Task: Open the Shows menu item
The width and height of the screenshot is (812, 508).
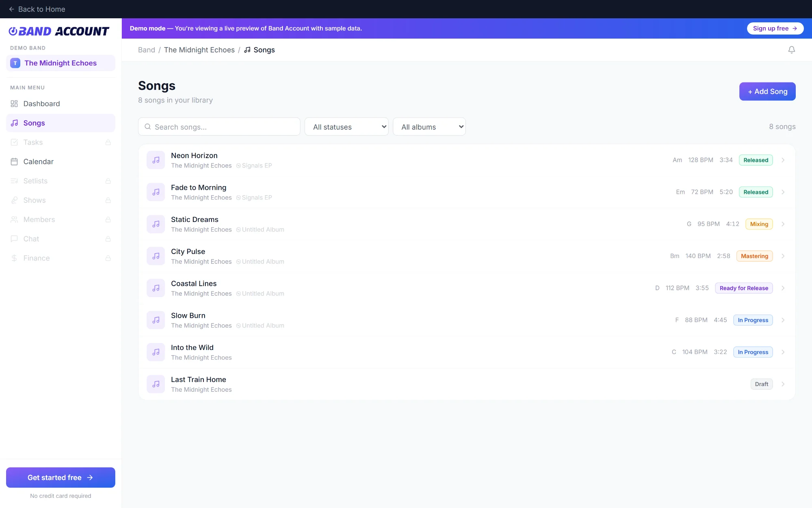Action: [x=60, y=200]
